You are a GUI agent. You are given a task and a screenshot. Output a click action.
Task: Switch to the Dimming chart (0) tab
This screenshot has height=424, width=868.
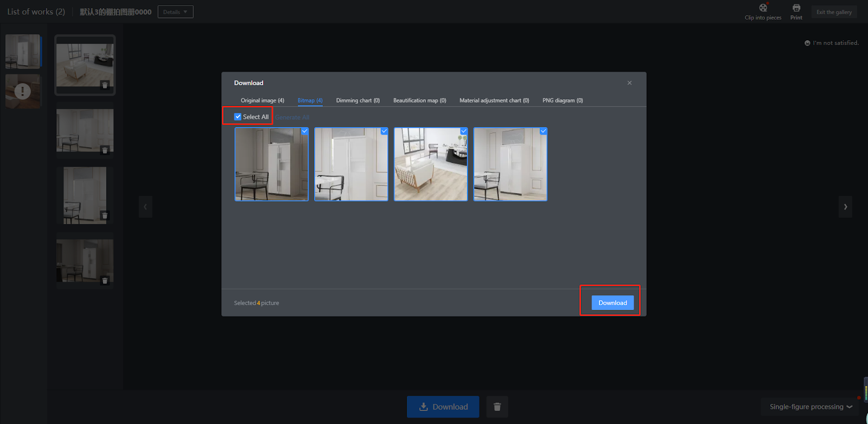pos(358,100)
